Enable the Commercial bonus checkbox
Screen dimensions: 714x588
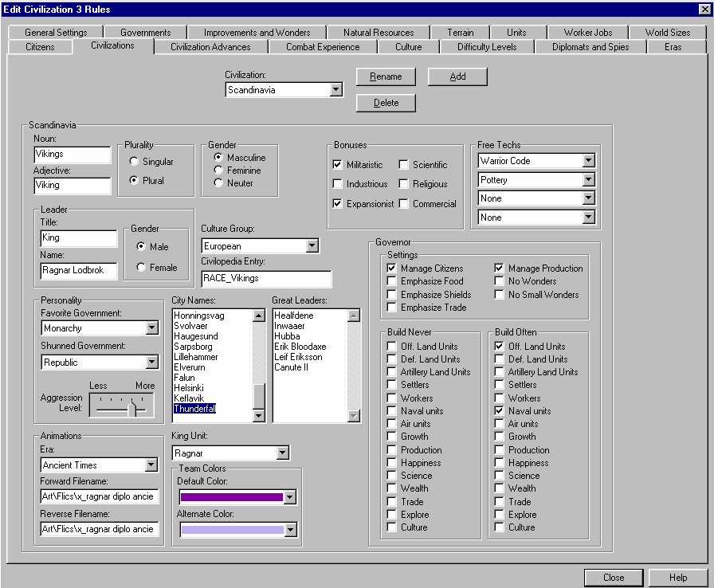coord(403,203)
